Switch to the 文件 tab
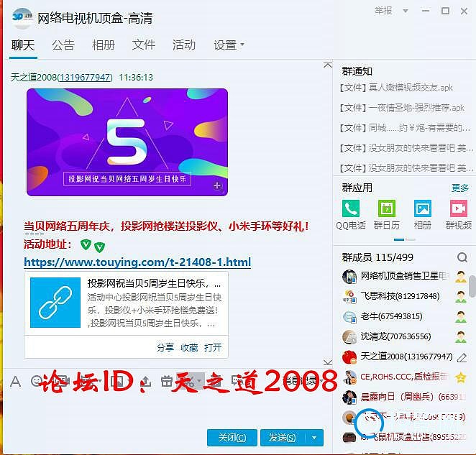 (x=144, y=45)
